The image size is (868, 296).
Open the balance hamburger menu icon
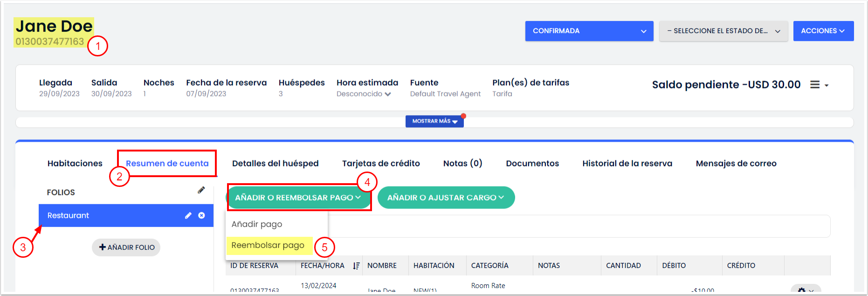click(815, 85)
